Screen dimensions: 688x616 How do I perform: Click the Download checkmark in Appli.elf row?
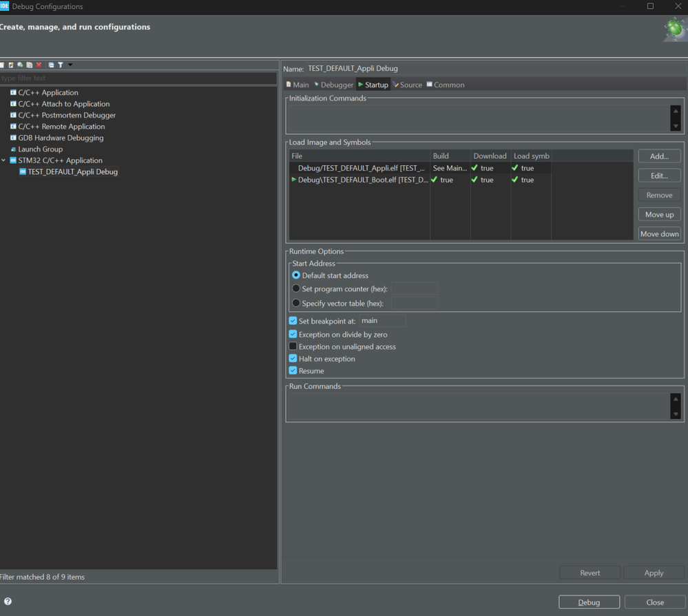pyautogui.click(x=475, y=167)
